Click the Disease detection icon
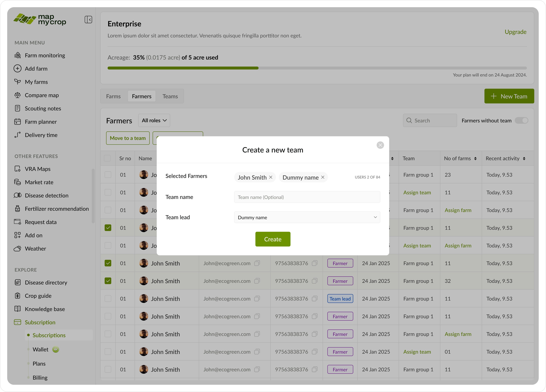This screenshot has width=546, height=392. click(17, 195)
